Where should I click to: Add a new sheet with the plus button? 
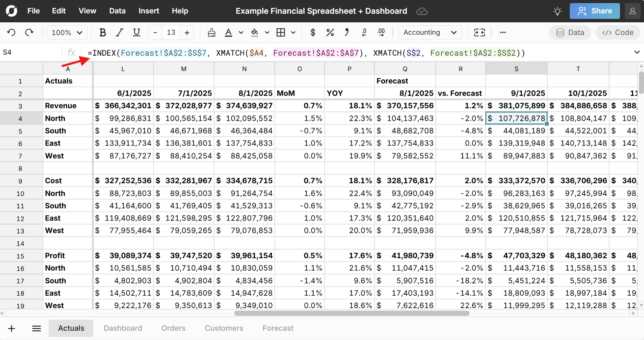(x=12, y=328)
